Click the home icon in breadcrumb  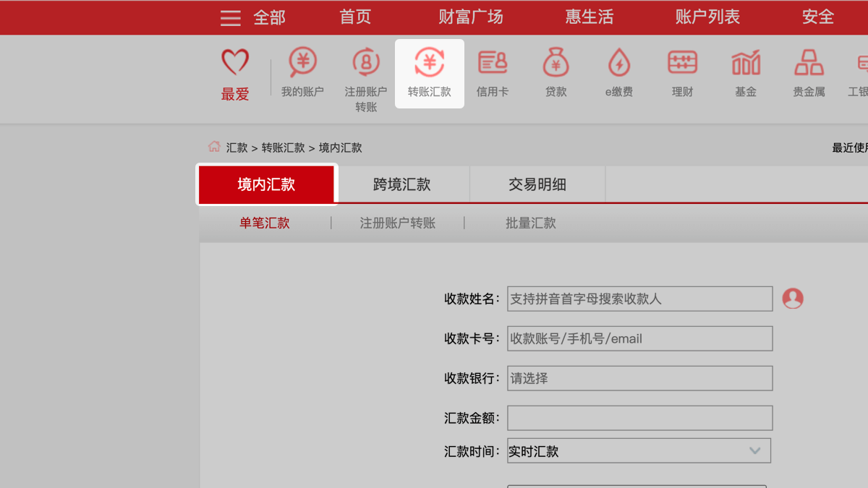point(214,147)
